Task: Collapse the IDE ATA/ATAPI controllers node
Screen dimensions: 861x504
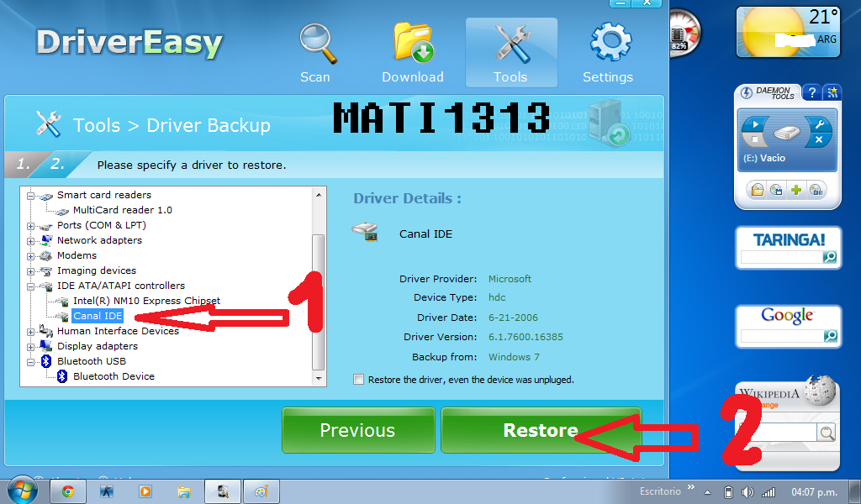Action: click(31, 286)
